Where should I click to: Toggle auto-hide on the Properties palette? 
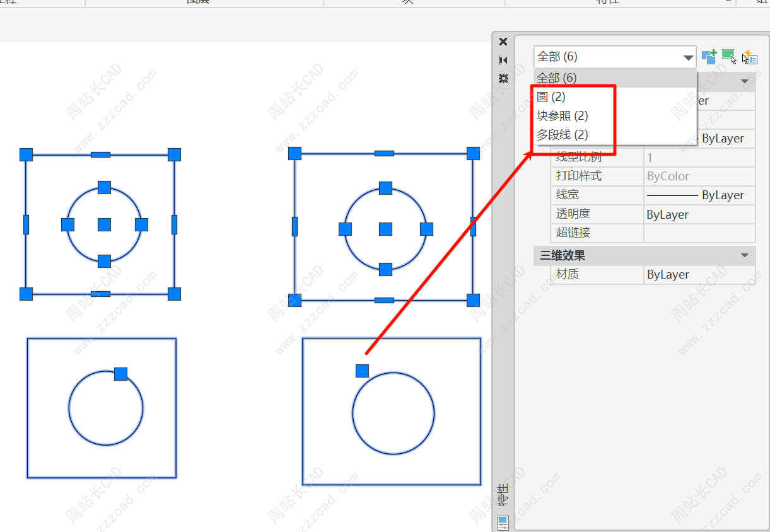point(503,60)
